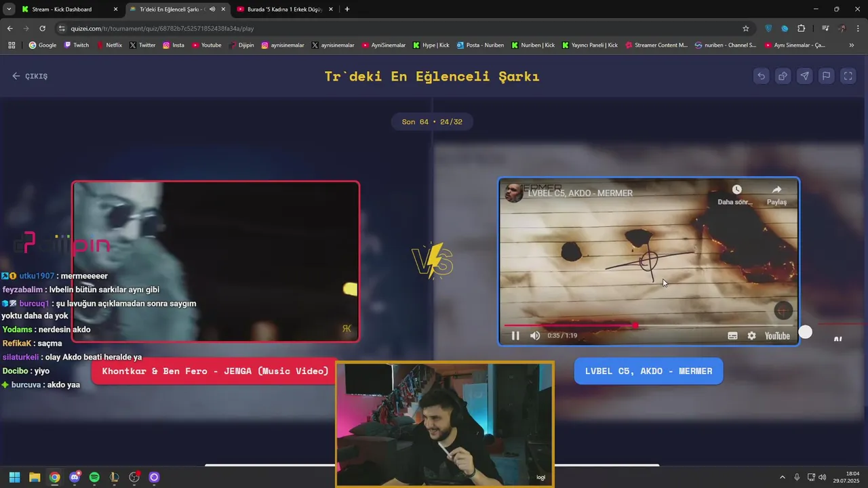Open the video title LVBEL C5, AKDO - MERMER link
This screenshot has width=868, height=488.
coord(580,193)
